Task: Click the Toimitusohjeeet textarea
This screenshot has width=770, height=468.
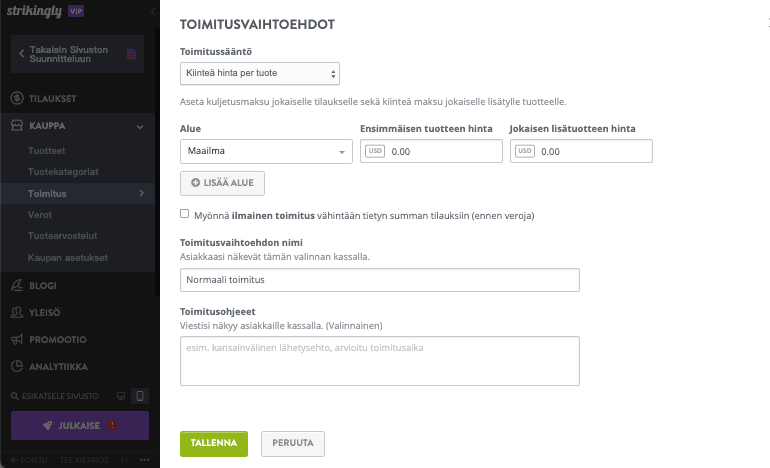Action: [380, 361]
